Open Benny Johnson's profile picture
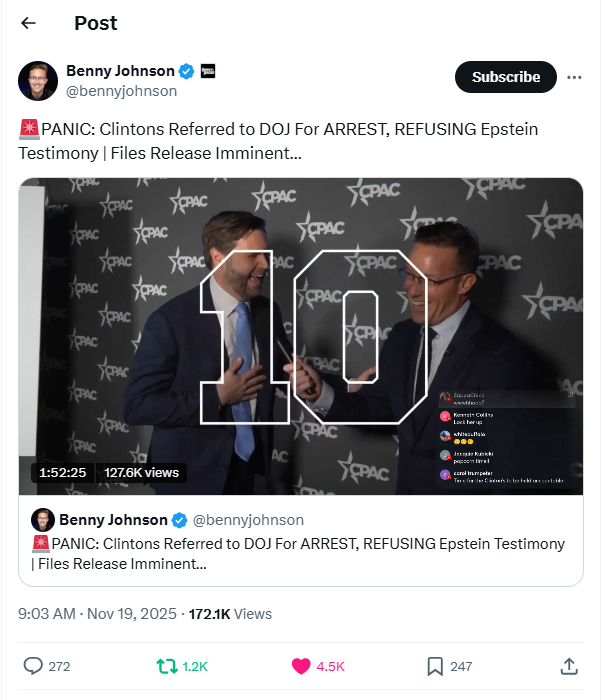Image resolution: width=606 pixels, height=700 pixels. [37, 80]
